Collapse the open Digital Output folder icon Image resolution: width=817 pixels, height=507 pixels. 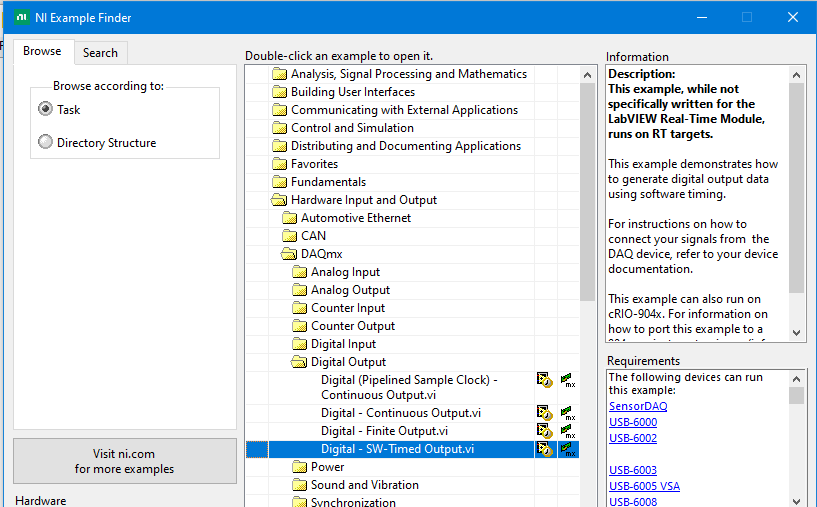click(x=299, y=362)
